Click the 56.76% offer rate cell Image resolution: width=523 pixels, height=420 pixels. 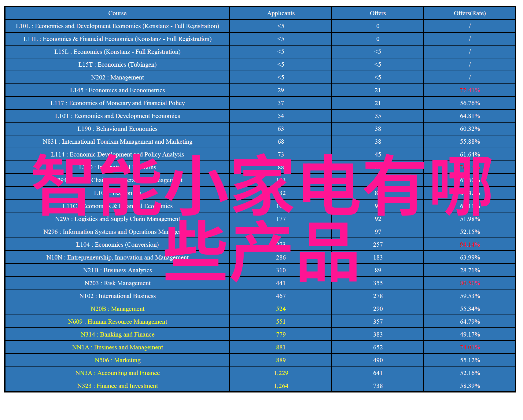tap(470, 103)
